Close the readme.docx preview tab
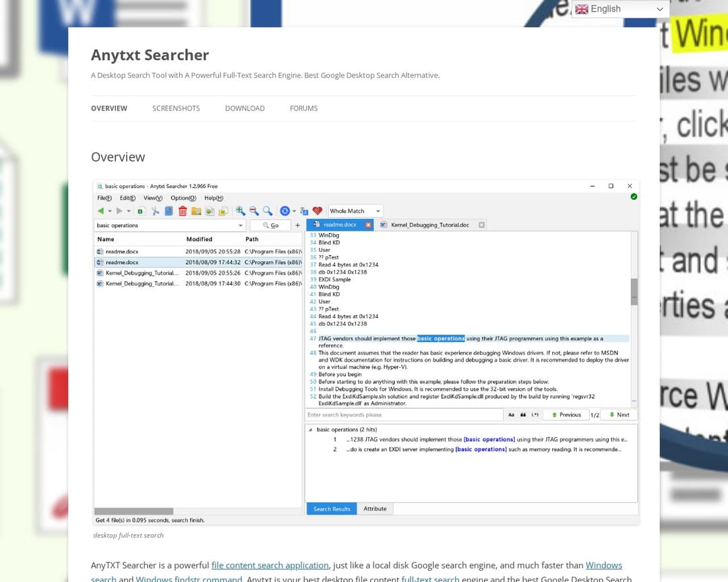 click(x=368, y=224)
